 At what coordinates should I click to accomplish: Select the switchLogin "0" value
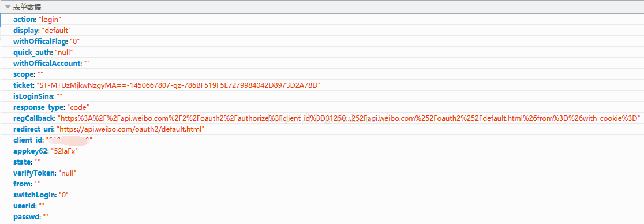(x=63, y=195)
